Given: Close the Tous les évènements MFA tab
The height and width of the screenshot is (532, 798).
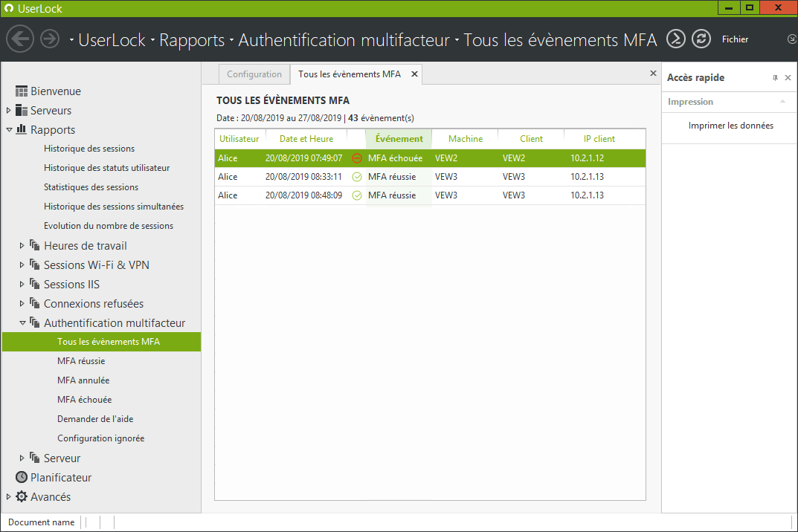Looking at the screenshot, I should tap(414, 74).
